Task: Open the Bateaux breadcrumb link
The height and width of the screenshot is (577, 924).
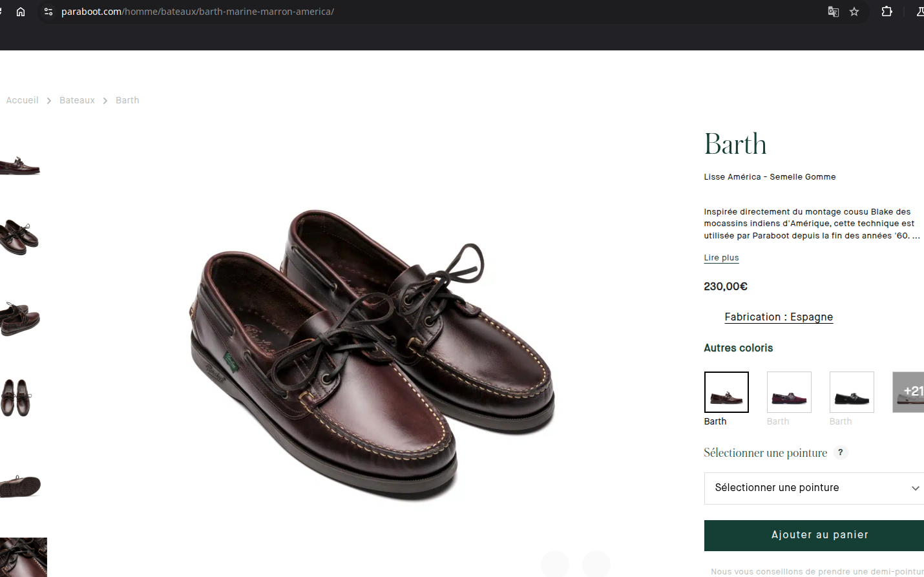Action: [x=77, y=100]
